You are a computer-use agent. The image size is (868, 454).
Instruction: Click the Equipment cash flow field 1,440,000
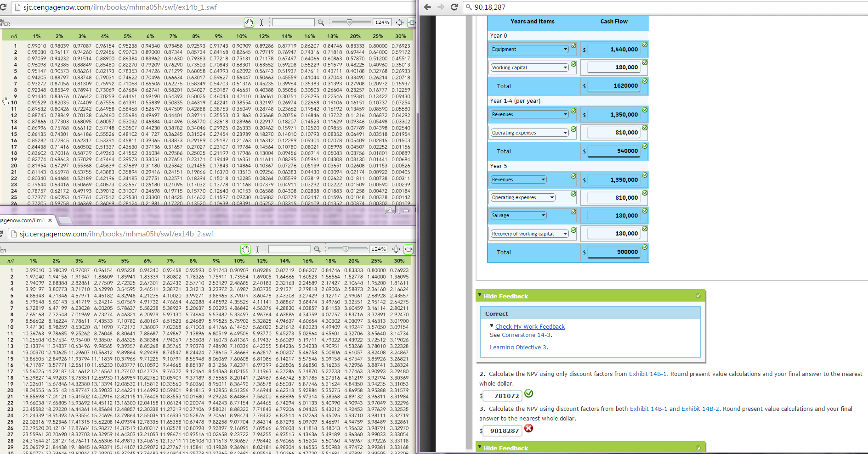614,49
